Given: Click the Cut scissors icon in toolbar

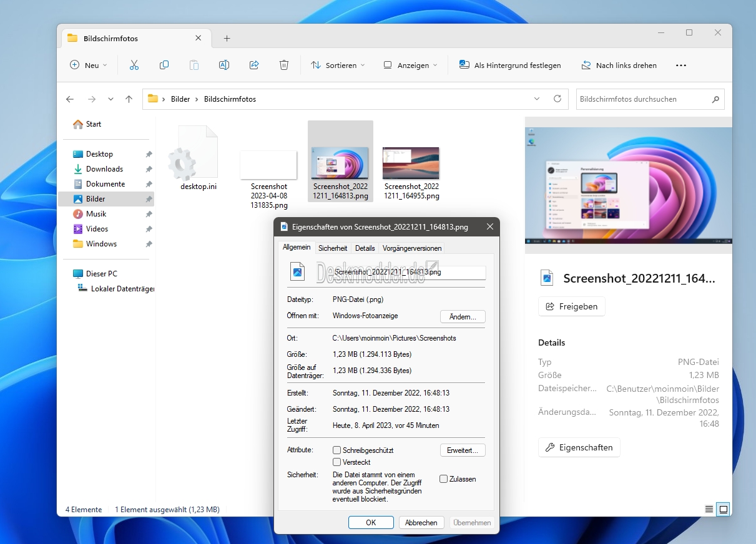Looking at the screenshot, I should 134,65.
